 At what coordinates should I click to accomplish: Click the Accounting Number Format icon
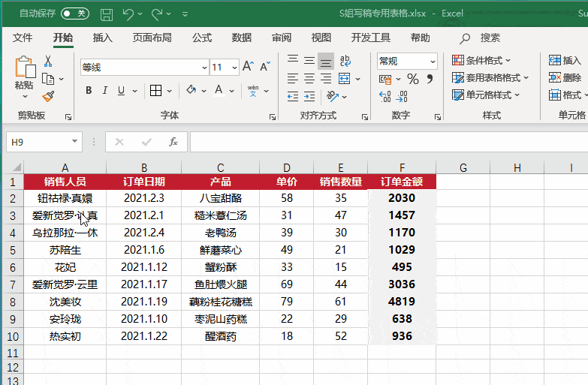coord(385,79)
